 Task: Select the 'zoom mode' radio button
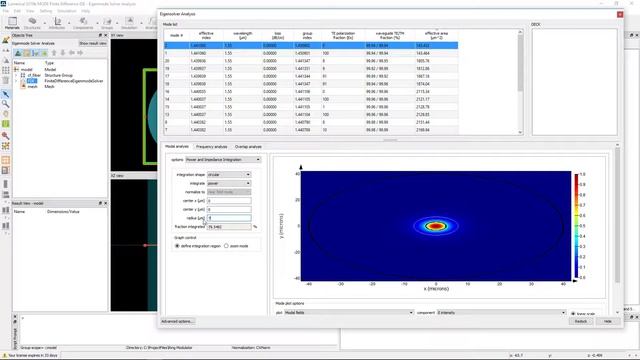(x=226, y=246)
